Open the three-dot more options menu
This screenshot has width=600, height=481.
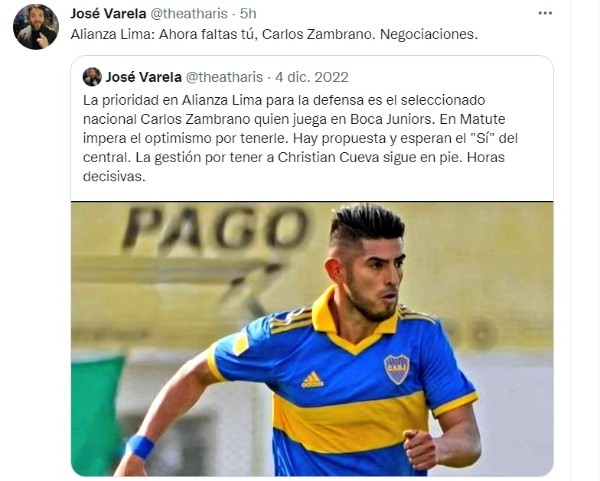click(x=545, y=13)
